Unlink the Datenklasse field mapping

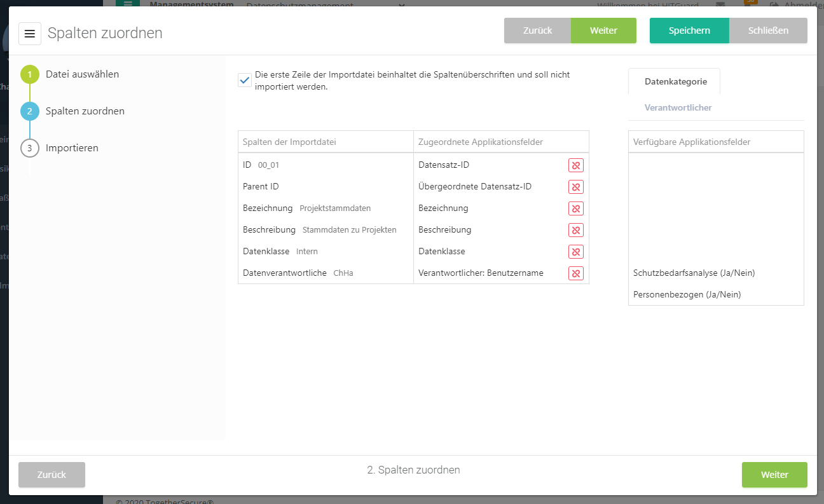pos(575,252)
